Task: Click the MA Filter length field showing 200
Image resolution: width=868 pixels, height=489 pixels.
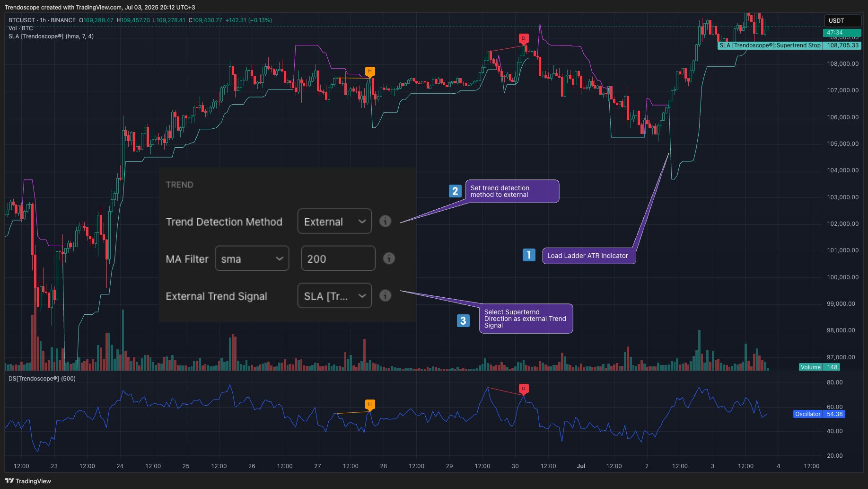Action: (x=338, y=258)
